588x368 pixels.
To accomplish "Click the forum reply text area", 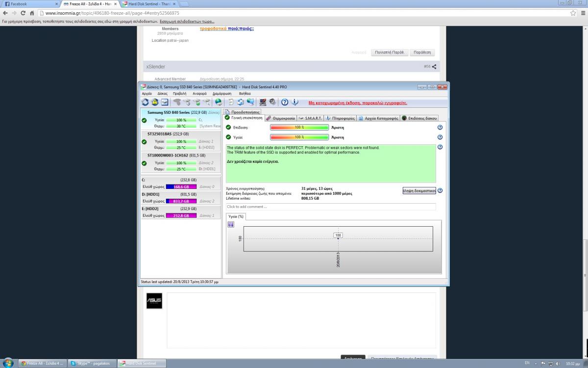I will (301, 320).
